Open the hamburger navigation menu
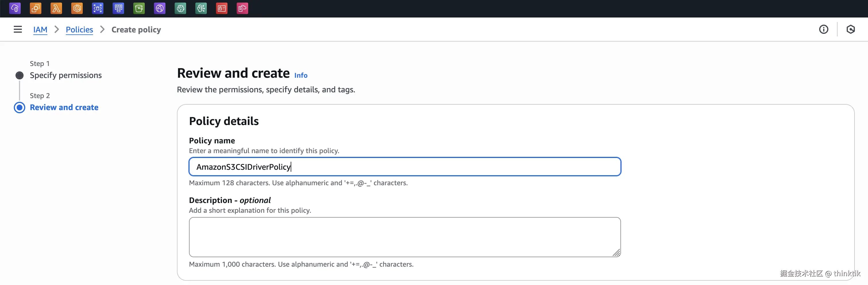The height and width of the screenshot is (285, 868). coord(18,30)
